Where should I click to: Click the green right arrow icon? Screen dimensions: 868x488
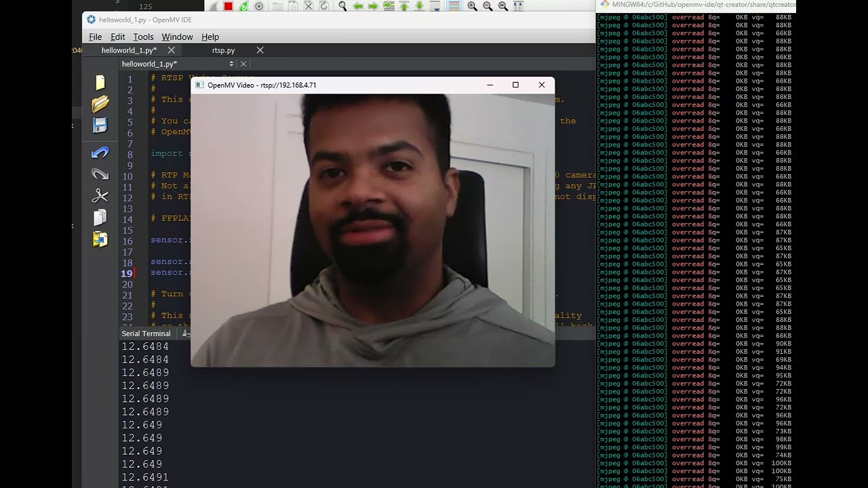[373, 6]
